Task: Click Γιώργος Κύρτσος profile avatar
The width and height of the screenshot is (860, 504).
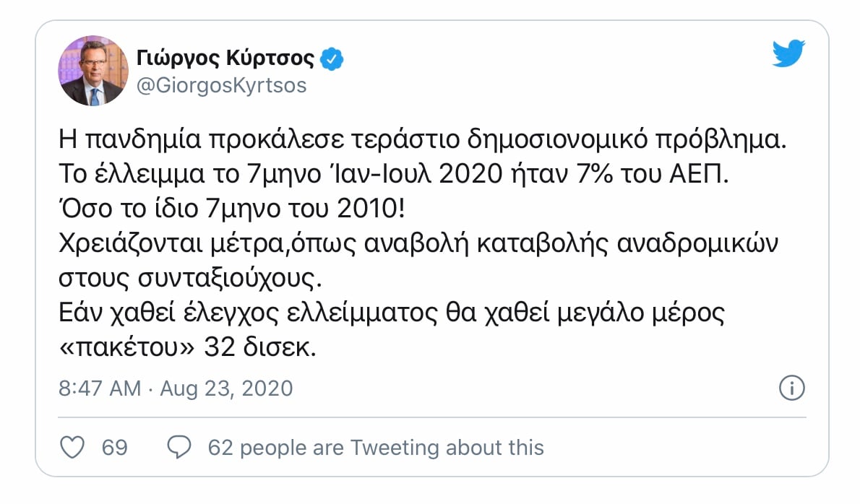Action: [x=90, y=71]
